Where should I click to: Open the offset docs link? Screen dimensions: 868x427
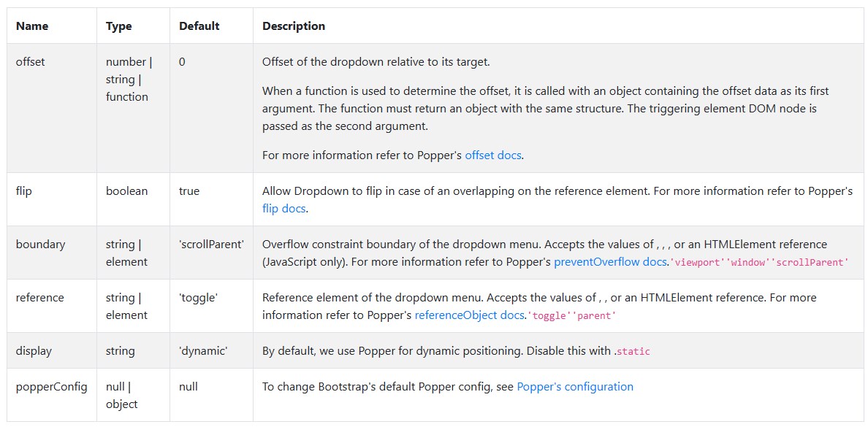coord(492,155)
